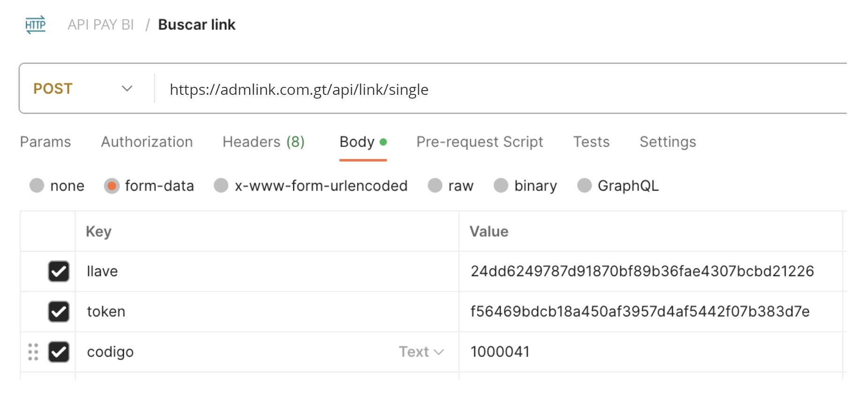Screen dimensions: 868x400
Task: Click the green dot on Body tab
Action: [383, 142]
